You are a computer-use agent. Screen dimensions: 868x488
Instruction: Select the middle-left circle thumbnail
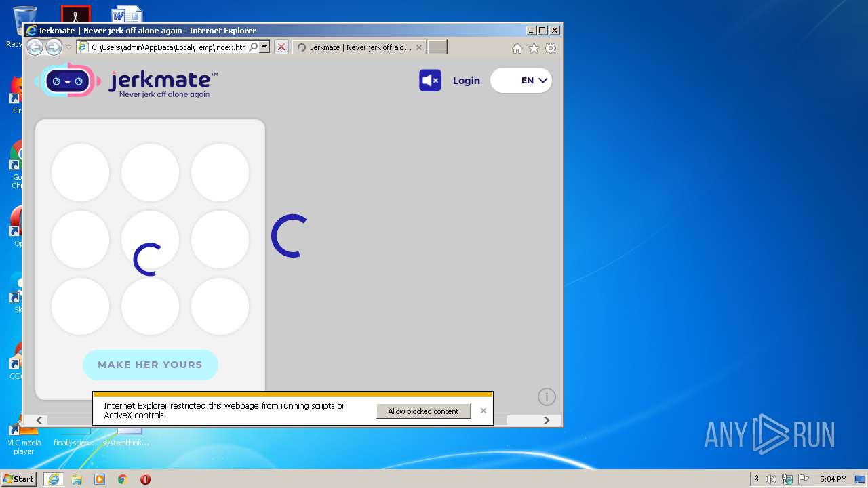(x=80, y=239)
